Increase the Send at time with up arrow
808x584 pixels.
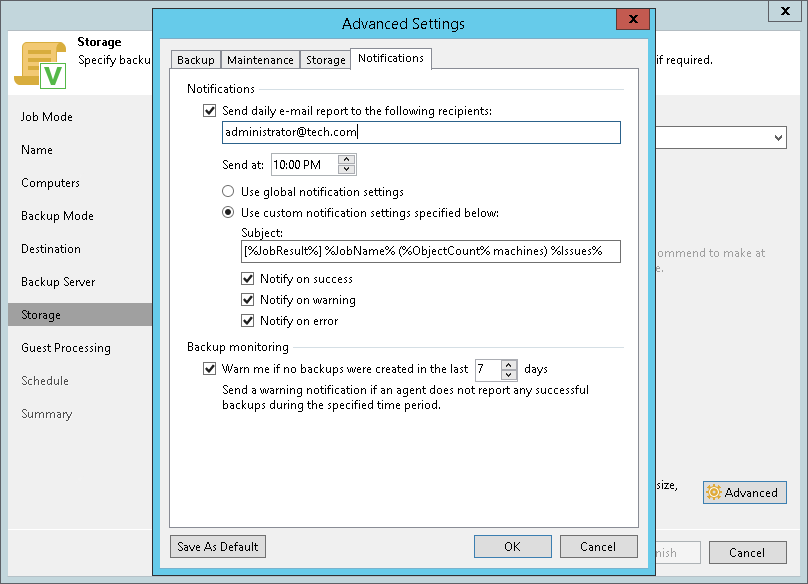coord(347,160)
